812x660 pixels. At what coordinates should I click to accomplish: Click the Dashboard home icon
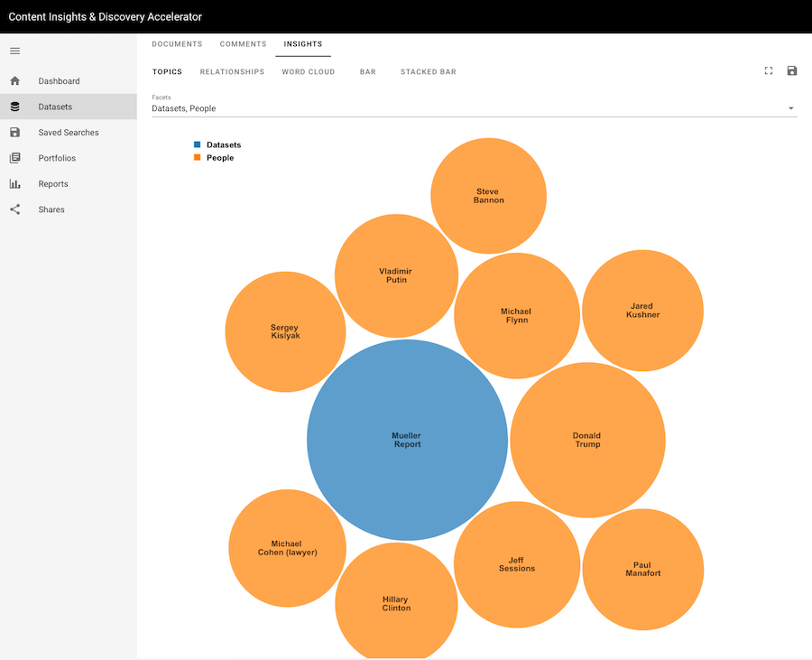[x=14, y=81]
